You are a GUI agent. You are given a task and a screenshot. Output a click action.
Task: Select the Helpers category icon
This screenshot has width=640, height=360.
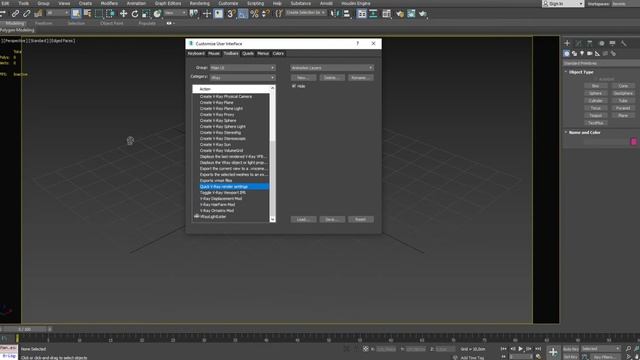[x=598, y=53]
